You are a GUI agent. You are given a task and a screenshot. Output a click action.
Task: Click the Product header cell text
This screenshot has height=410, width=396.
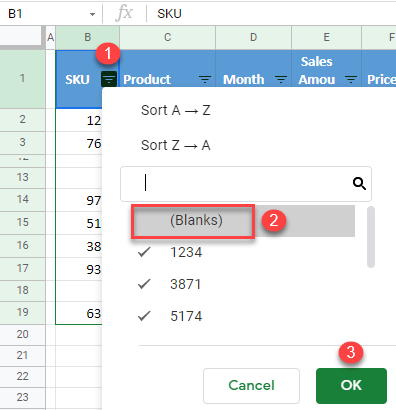click(147, 80)
